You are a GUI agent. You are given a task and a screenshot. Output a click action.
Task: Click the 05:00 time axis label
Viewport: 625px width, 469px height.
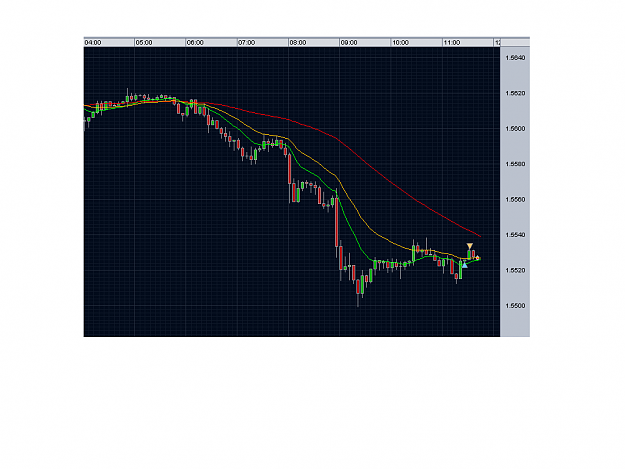pyautogui.click(x=144, y=43)
